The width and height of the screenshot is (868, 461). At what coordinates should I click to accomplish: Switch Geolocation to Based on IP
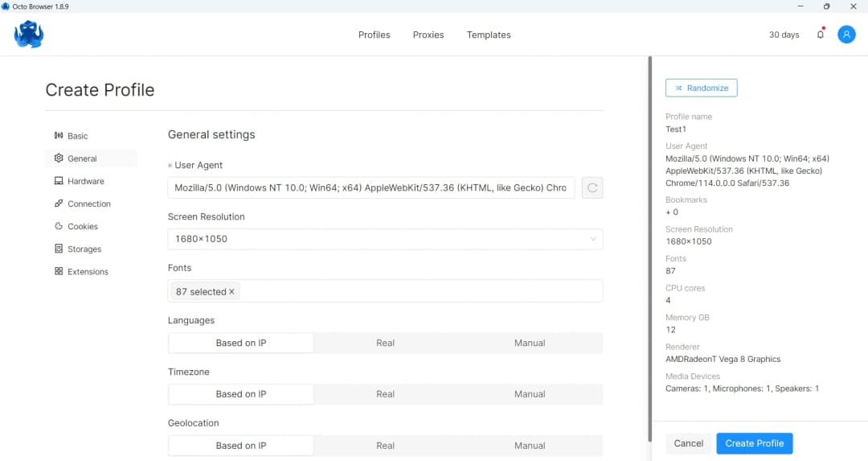click(x=240, y=446)
